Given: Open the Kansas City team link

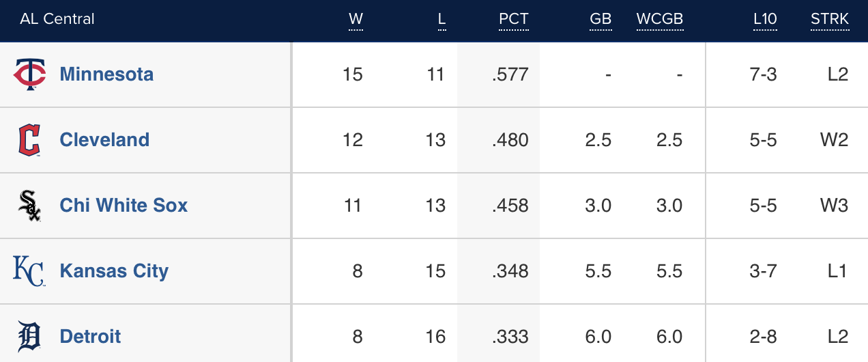Looking at the screenshot, I should [x=114, y=271].
